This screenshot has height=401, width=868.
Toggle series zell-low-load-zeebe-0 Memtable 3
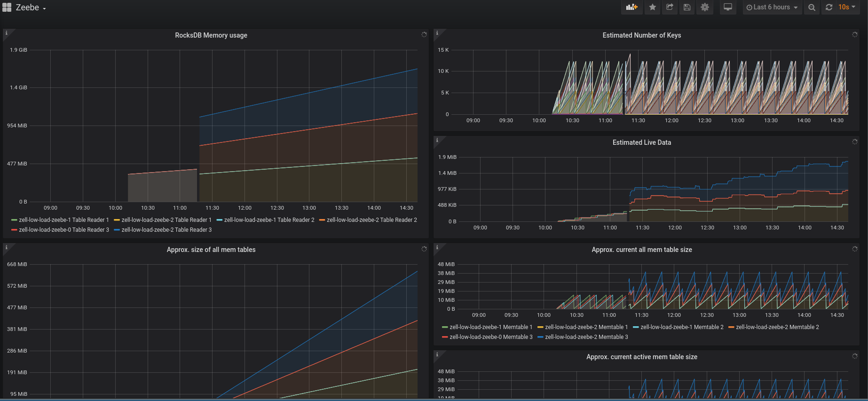point(491,337)
